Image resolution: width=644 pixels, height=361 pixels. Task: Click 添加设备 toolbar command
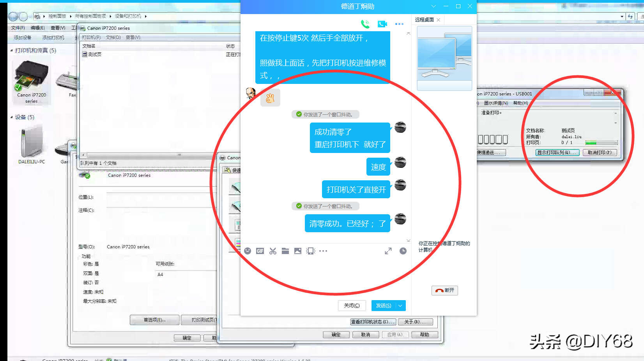pos(22,37)
